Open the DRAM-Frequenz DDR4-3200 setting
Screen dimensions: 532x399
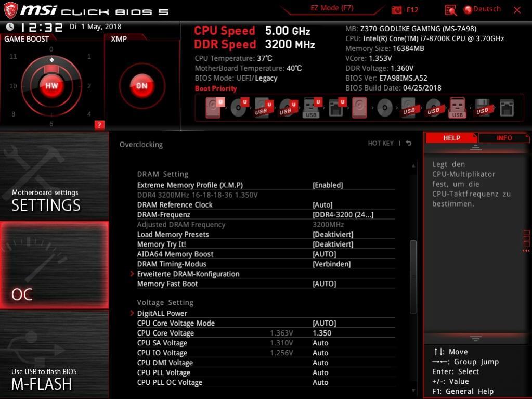pos(343,214)
